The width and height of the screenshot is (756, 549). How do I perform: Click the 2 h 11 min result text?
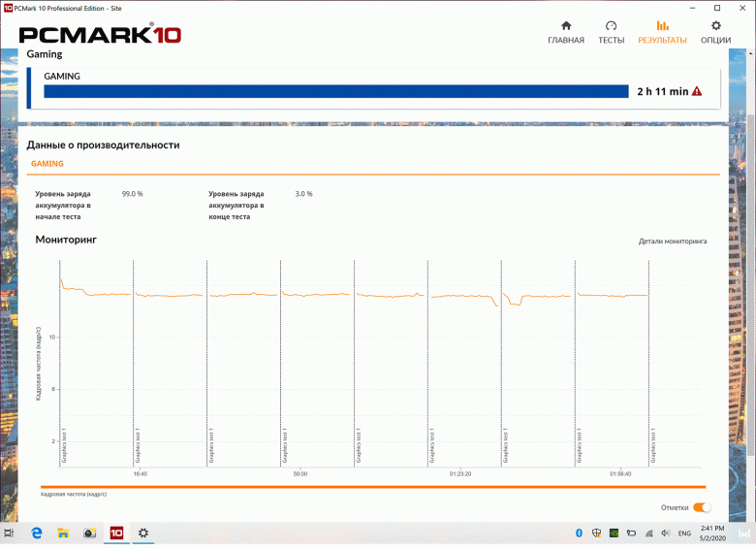[662, 91]
